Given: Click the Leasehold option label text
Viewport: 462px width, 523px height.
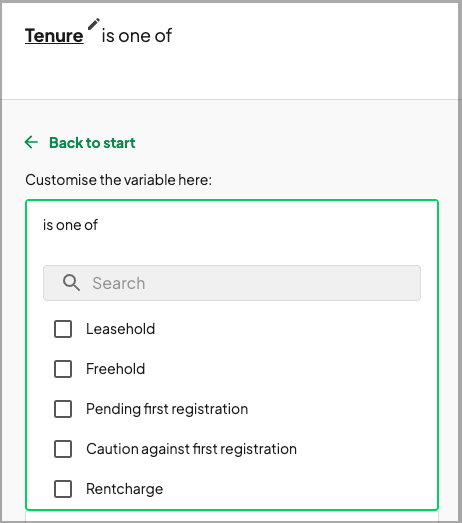Looking at the screenshot, I should click(x=120, y=329).
